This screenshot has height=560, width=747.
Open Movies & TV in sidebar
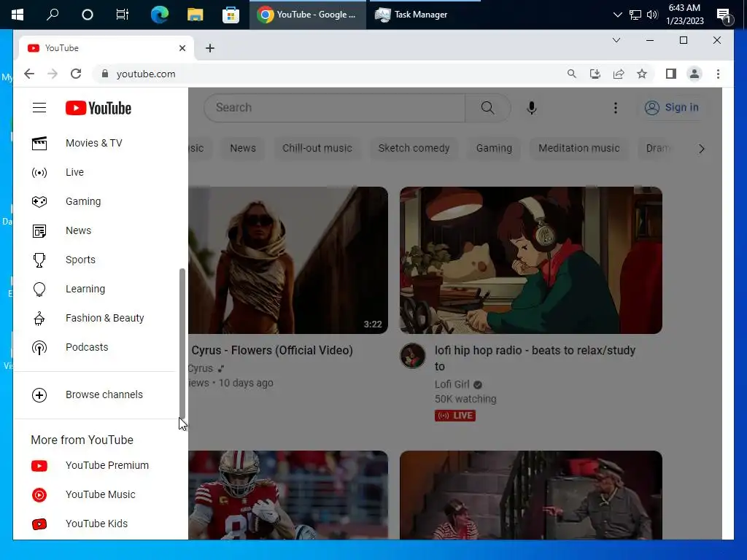[94, 143]
